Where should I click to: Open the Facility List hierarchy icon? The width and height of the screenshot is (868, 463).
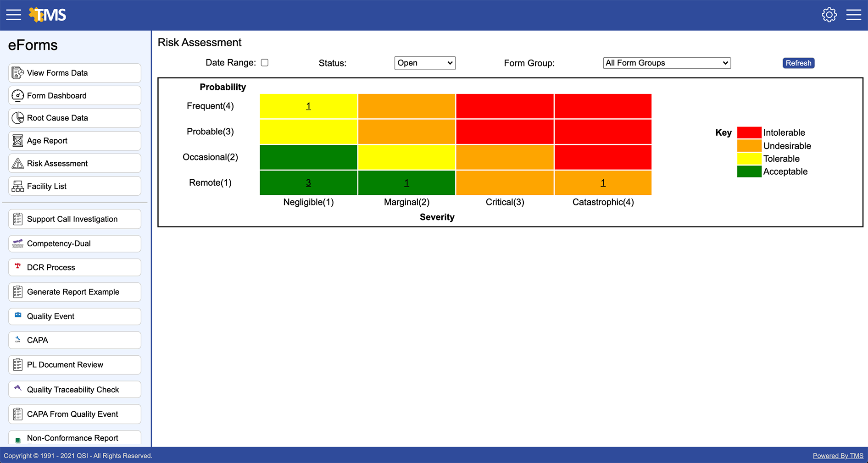(17, 186)
